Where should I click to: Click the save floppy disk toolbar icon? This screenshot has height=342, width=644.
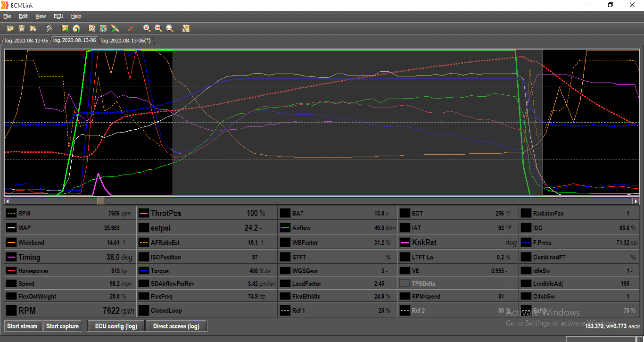coord(22,28)
